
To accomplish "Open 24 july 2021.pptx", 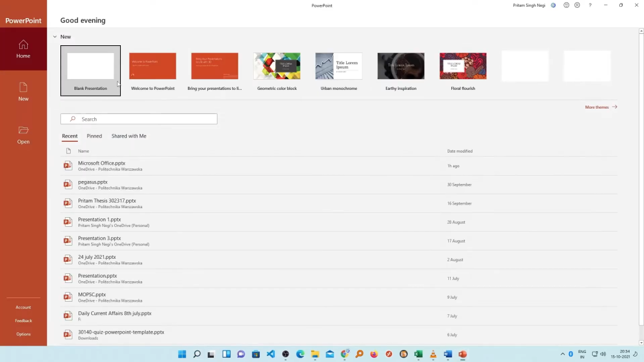I will tap(339, 259).
